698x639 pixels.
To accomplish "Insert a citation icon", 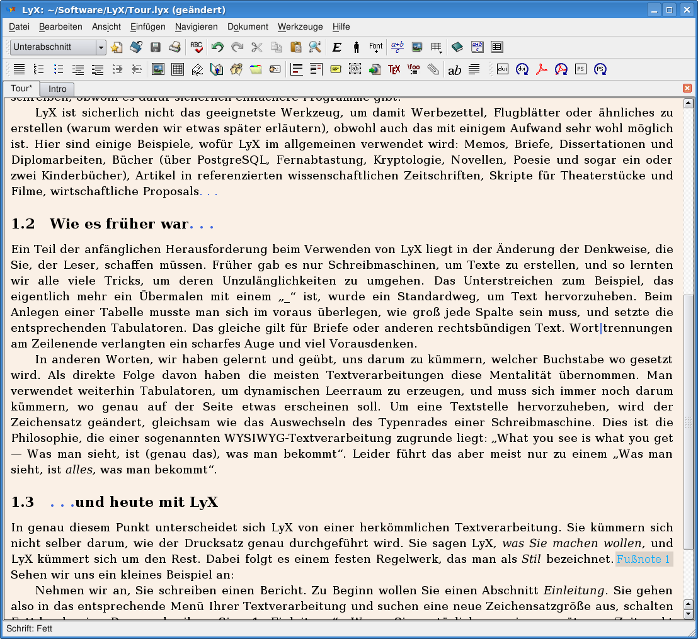I will pos(236,69).
